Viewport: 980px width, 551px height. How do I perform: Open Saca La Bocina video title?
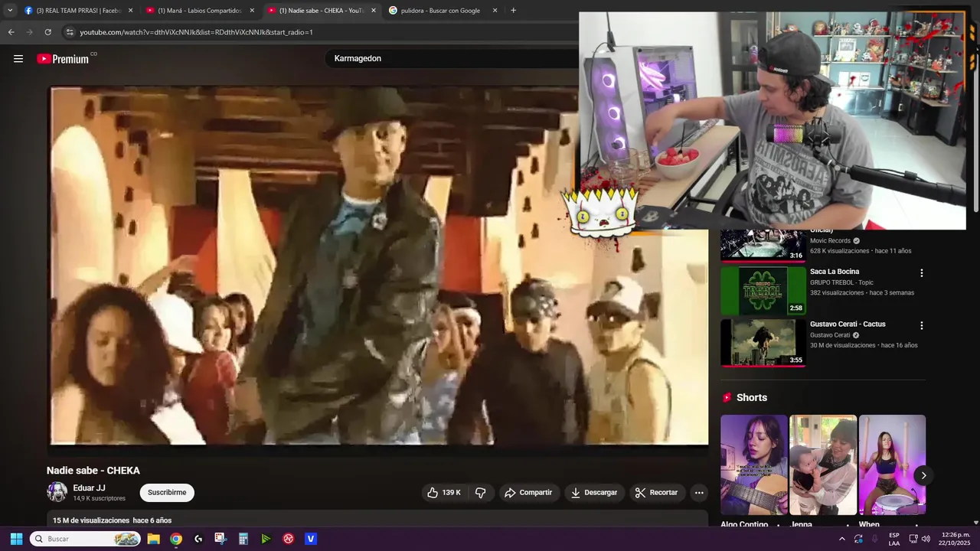tap(835, 272)
